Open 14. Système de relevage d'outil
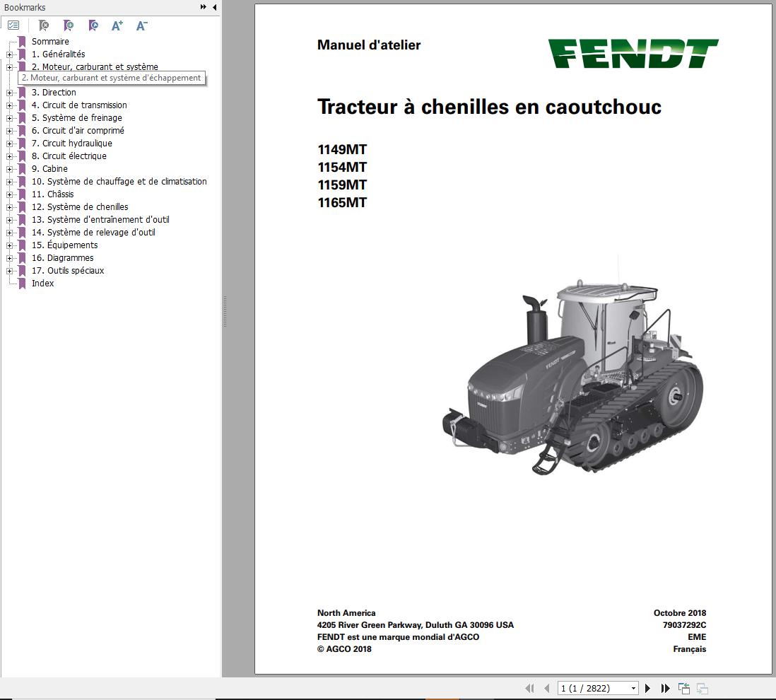 click(x=93, y=233)
